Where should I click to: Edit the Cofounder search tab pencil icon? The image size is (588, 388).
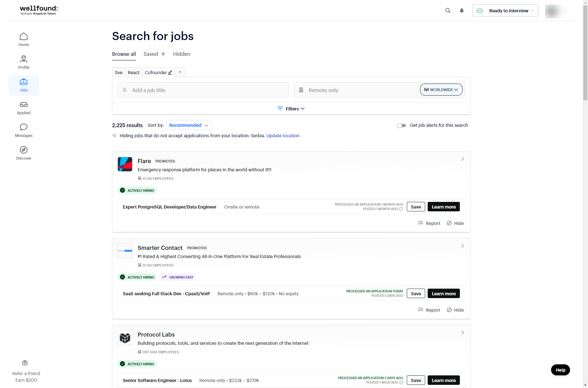click(170, 73)
